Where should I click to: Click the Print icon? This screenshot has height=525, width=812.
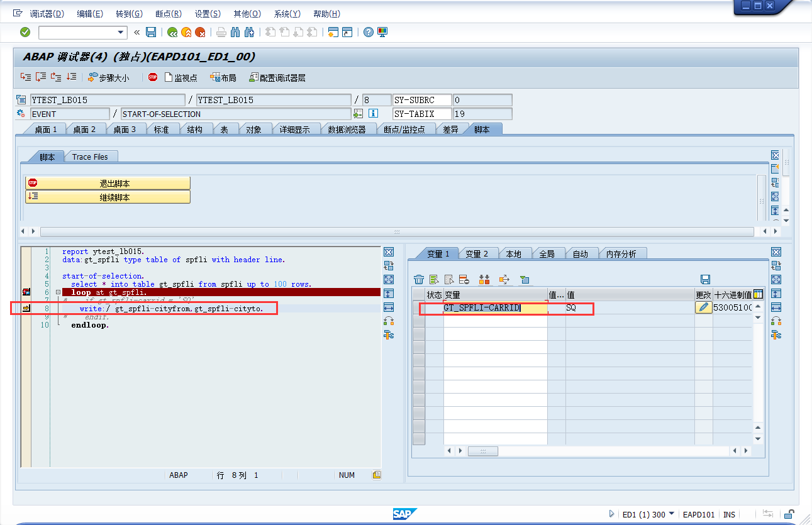click(x=221, y=32)
